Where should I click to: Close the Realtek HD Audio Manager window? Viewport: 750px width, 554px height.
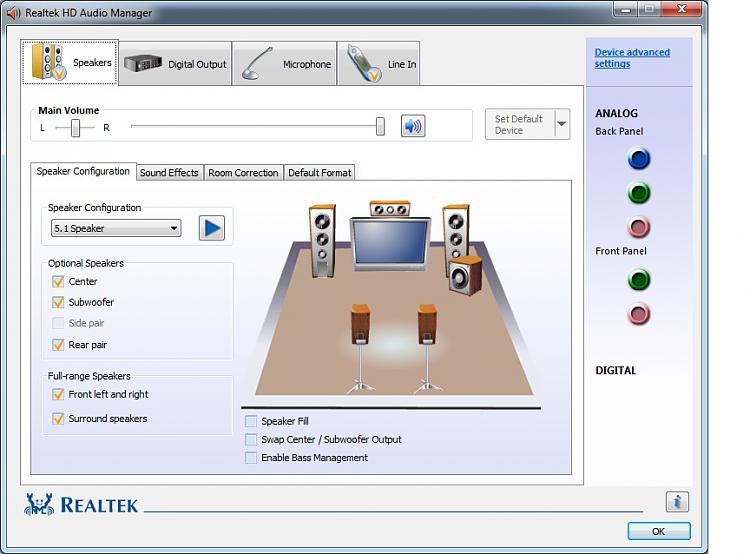point(682,10)
